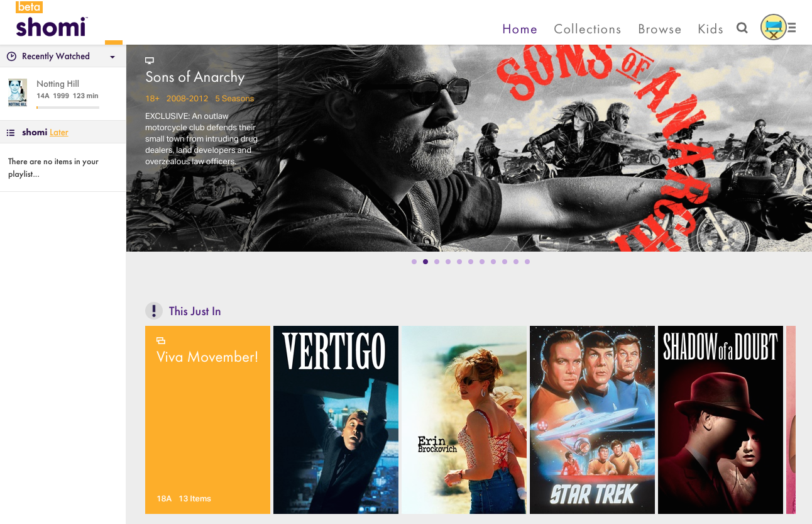Click the TV series icon above Sons of Anarchy
Screen dimensions: 812x524
150,61
